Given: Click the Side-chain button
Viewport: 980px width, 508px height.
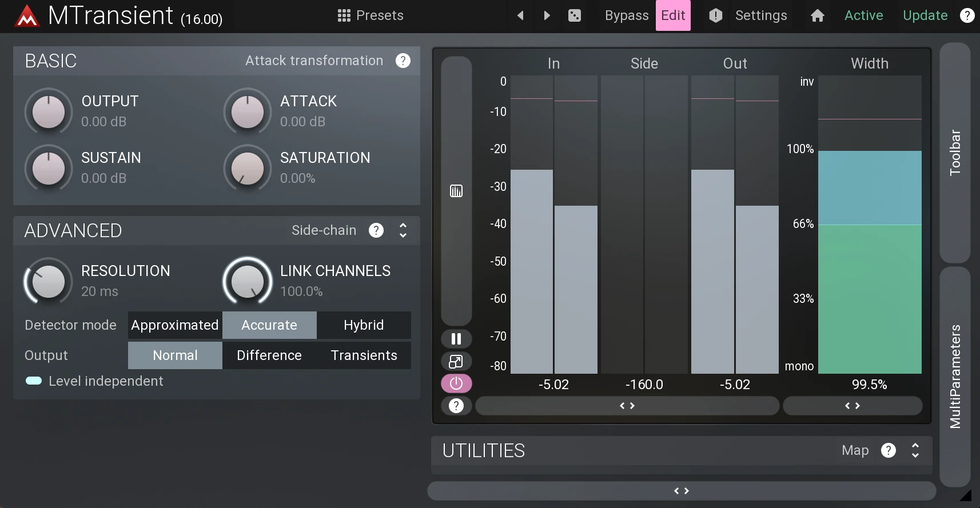Looking at the screenshot, I should point(324,230).
